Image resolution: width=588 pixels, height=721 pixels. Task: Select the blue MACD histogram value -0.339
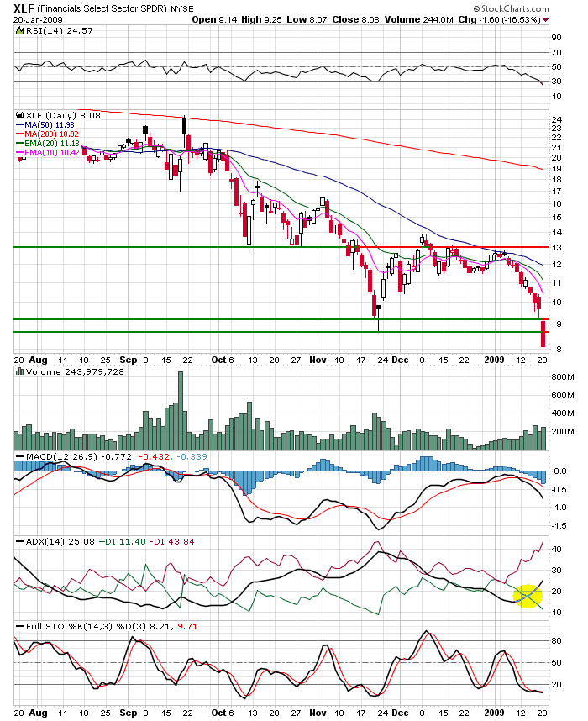[x=192, y=456]
